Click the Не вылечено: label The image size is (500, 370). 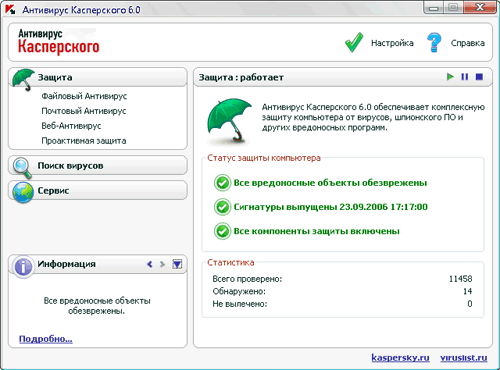click(x=240, y=304)
